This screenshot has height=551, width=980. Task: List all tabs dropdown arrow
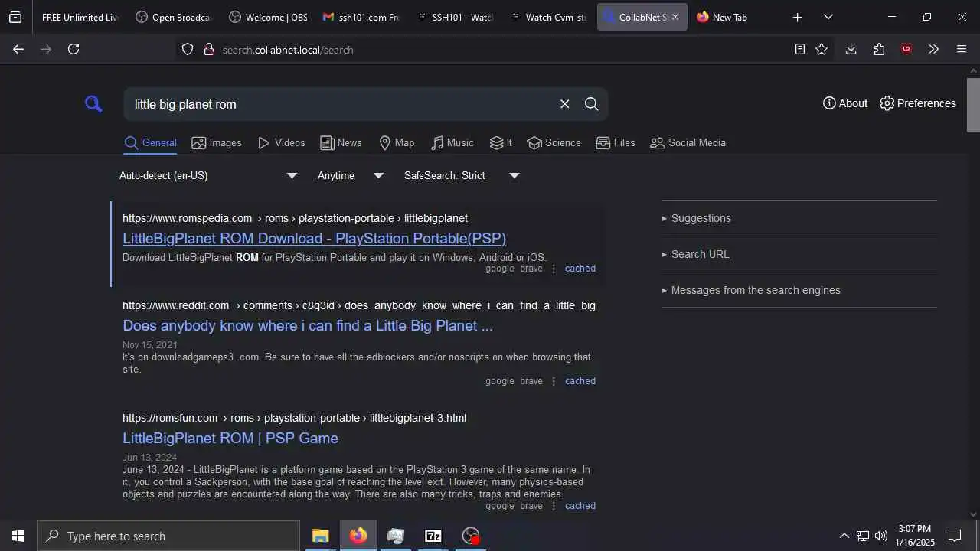pos(828,17)
